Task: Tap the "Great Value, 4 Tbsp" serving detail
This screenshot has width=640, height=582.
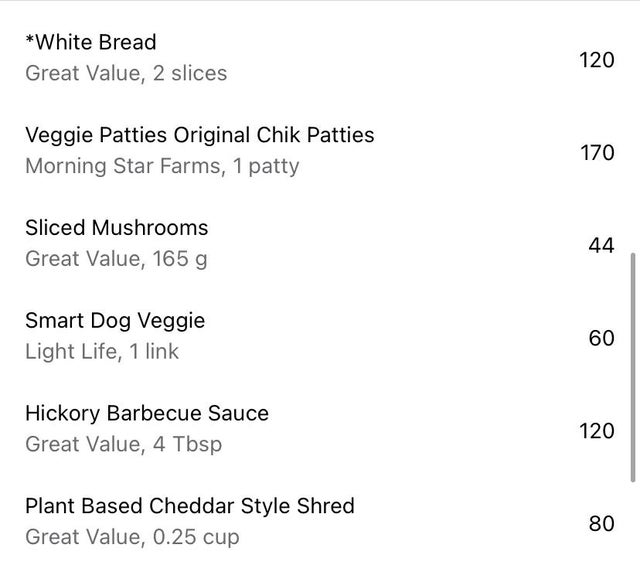Action: pos(122,444)
